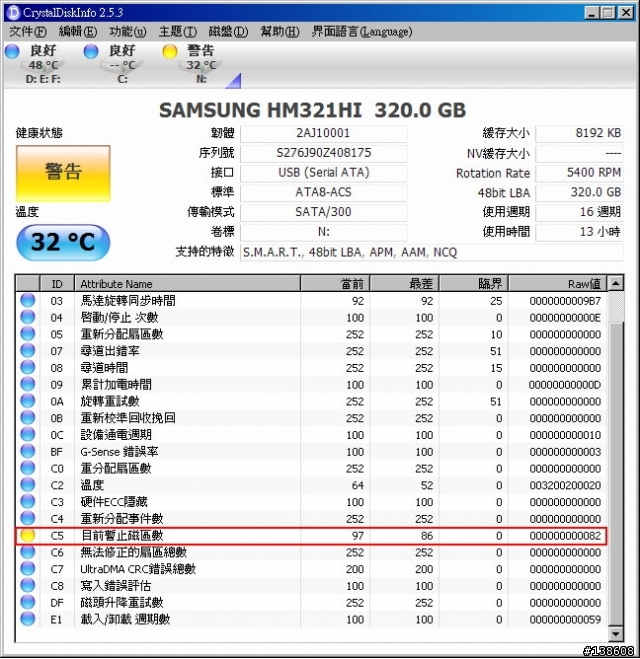Click the yellow warning orb for attribute C5
The height and width of the screenshot is (659, 640).
pos(28,535)
